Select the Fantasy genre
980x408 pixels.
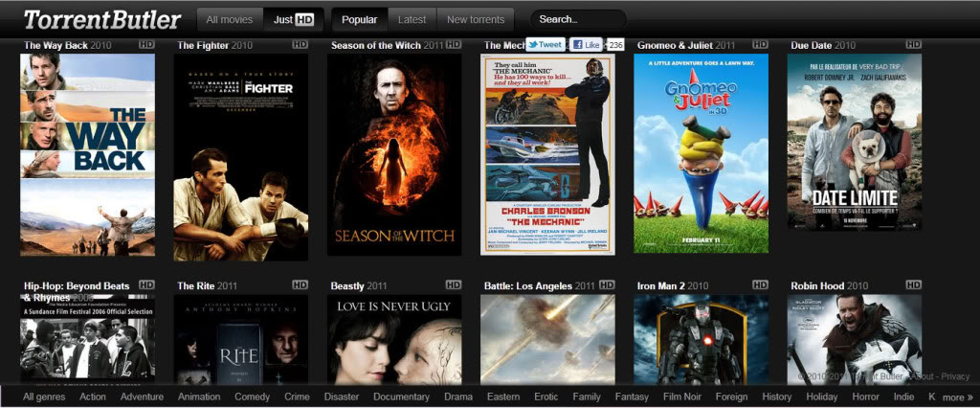click(632, 397)
